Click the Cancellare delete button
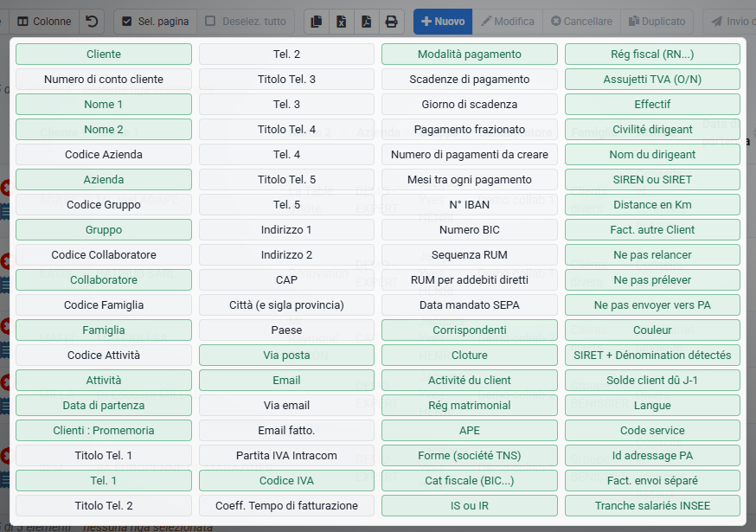Screen dimensions: 756x532 (581, 22)
